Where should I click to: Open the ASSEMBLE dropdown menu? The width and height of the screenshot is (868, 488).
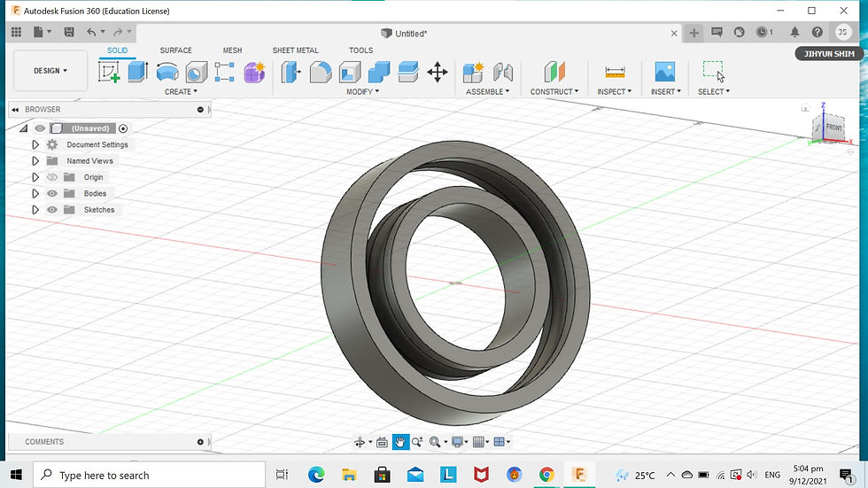tap(488, 92)
